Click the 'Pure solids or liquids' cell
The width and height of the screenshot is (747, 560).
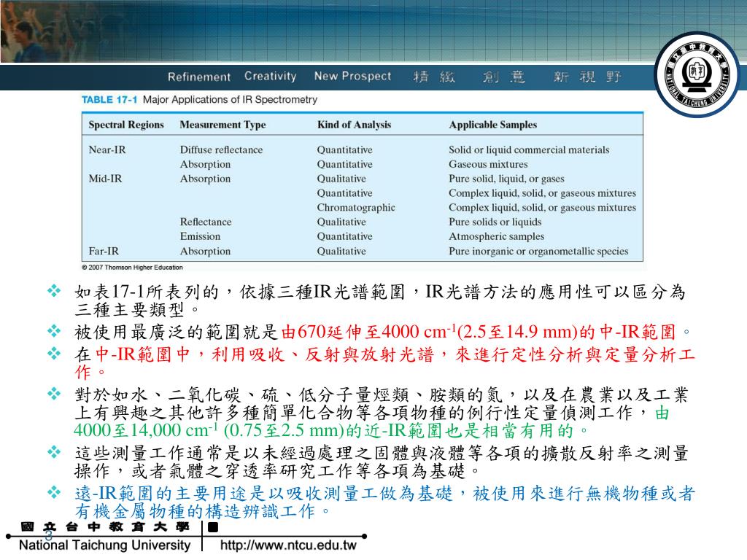click(x=495, y=222)
